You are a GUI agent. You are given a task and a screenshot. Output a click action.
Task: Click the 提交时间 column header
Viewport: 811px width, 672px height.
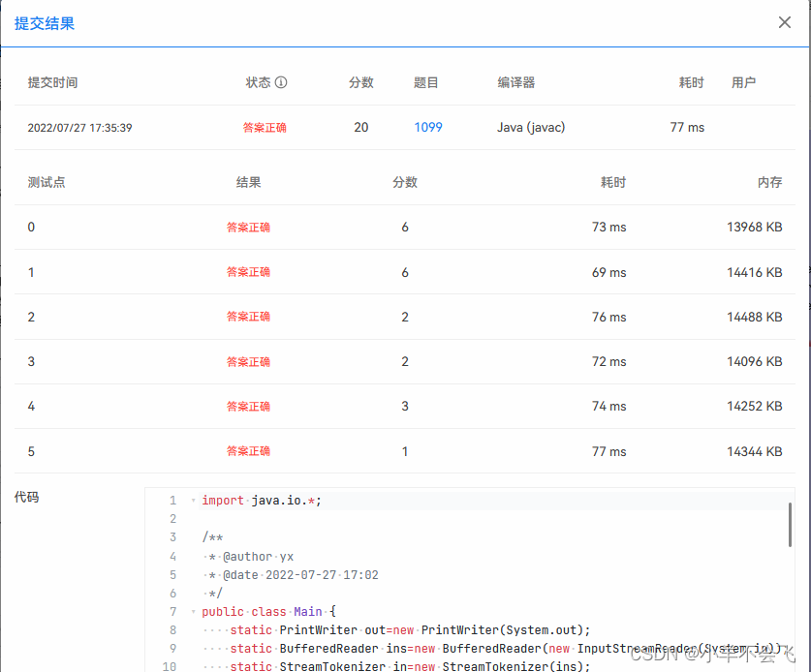pyautogui.click(x=54, y=82)
